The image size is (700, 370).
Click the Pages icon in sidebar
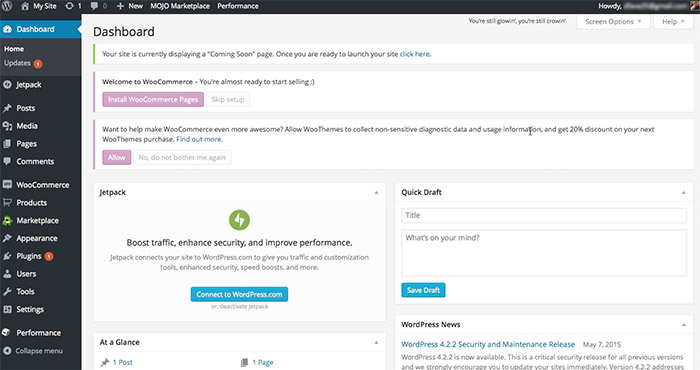pos(7,144)
